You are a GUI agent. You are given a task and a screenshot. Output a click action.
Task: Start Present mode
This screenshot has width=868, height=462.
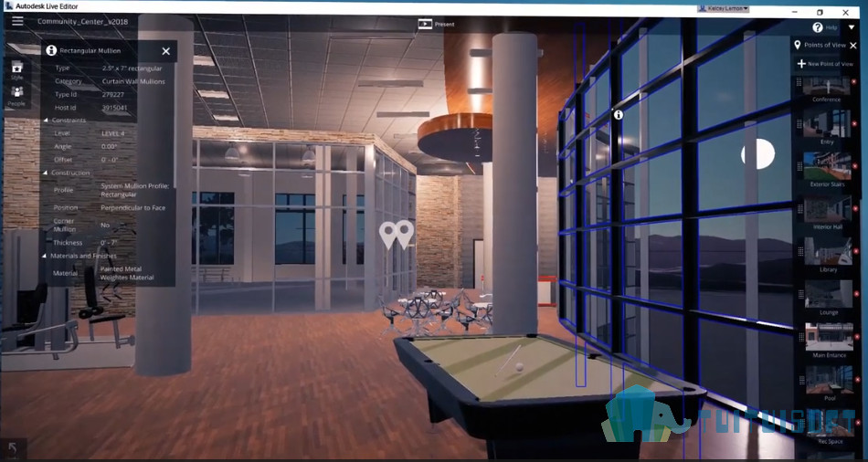pos(436,24)
